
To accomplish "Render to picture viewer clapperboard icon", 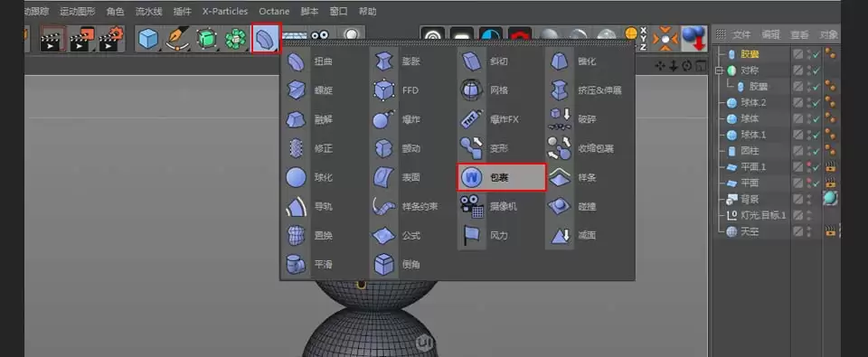I will click(82, 39).
